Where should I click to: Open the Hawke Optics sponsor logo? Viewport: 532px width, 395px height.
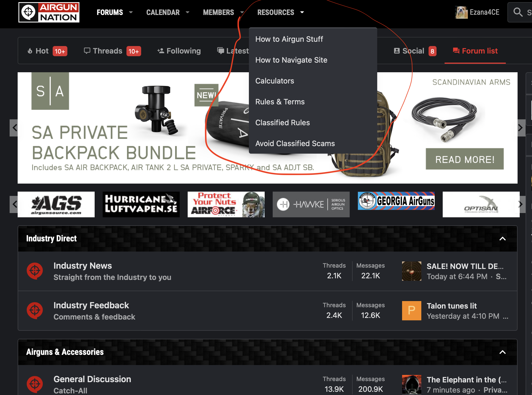[311, 204]
